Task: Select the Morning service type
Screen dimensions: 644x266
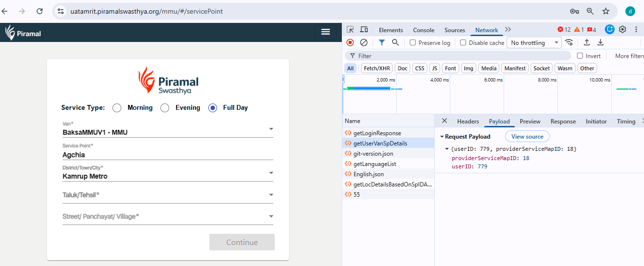Action: [x=117, y=108]
